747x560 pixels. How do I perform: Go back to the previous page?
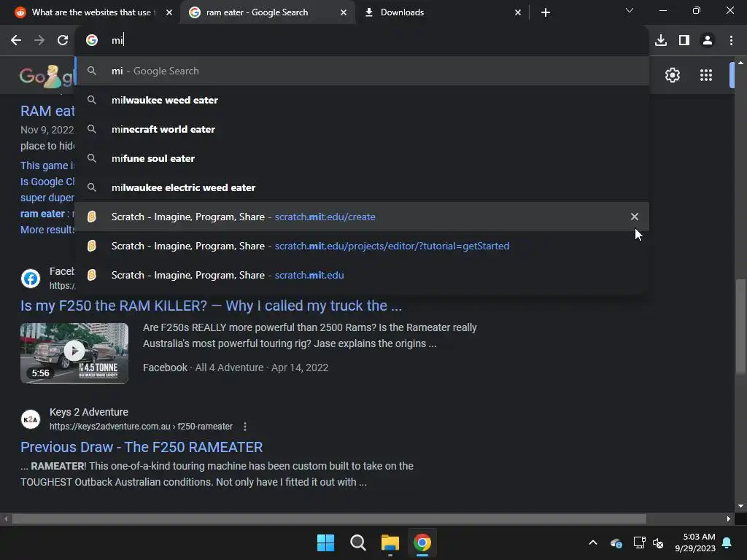16,41
